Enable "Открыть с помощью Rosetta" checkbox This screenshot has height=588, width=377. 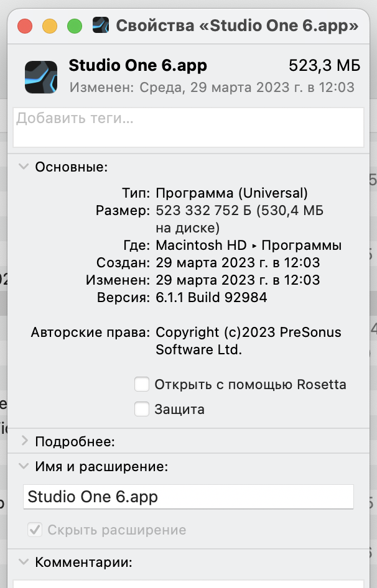142,385
